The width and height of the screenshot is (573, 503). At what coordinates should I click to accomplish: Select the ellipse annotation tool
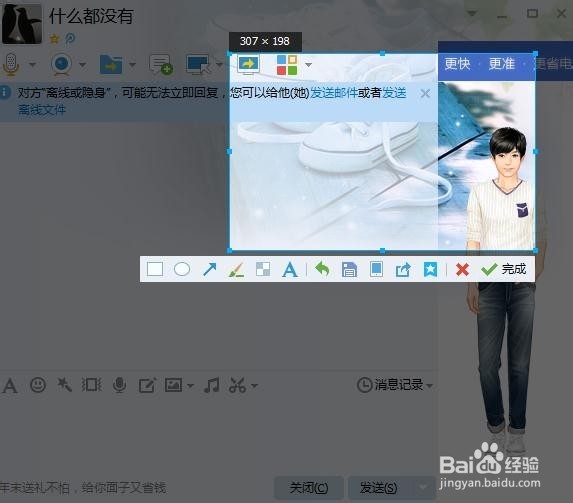tap(182, 269)
